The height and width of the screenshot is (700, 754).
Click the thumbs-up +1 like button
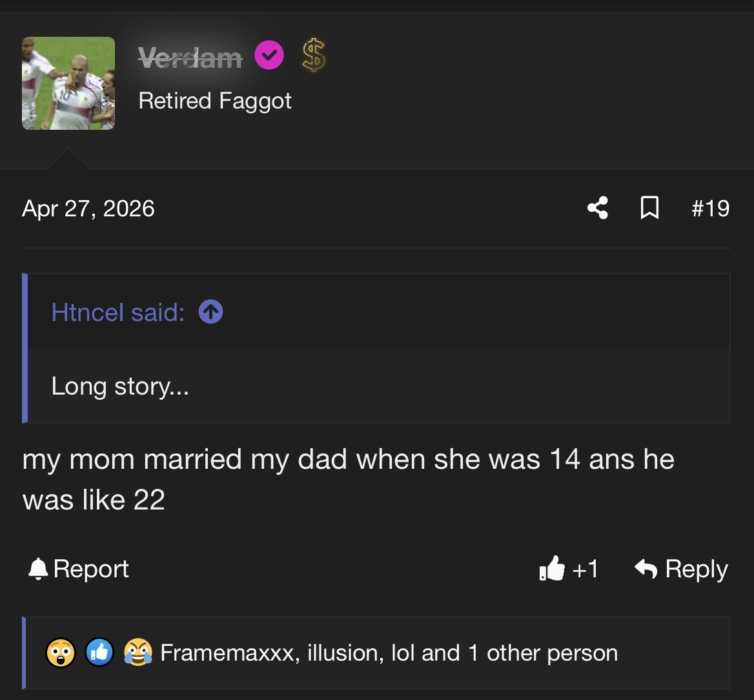569,569
